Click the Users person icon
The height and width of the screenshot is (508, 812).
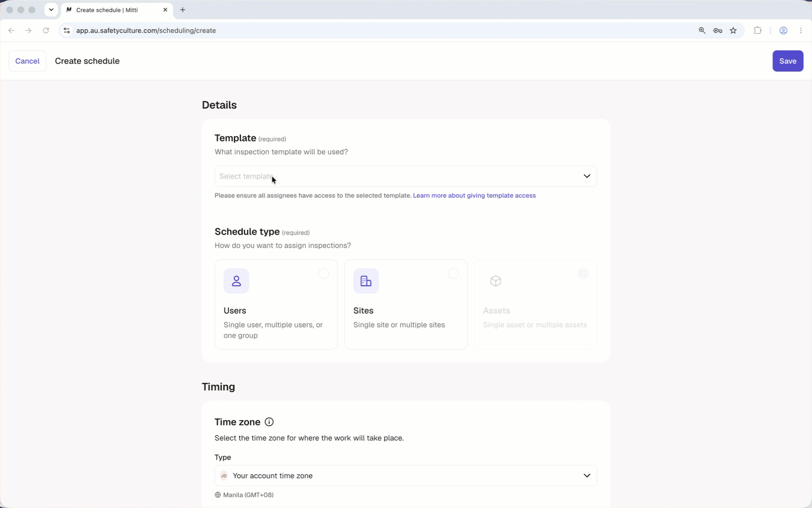pyautogui.click(x=236, y=281)
